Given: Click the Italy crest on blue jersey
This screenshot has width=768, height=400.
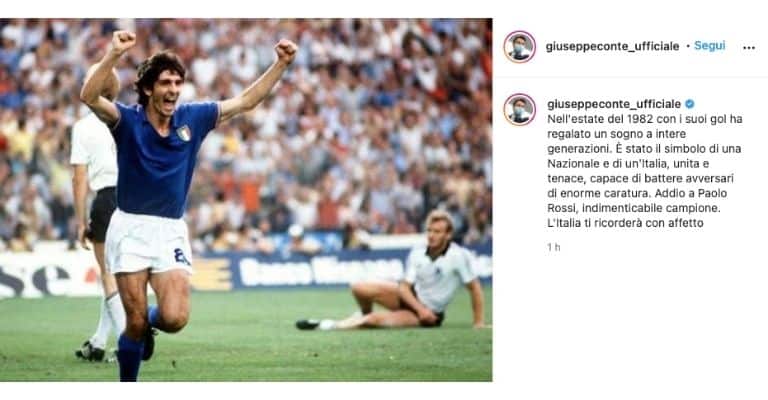Looking at the screenshot, I should (x=183, y=133).
